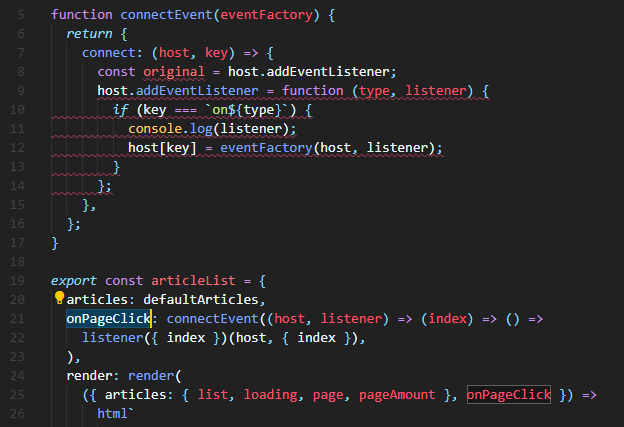The width and height of the screenshot is (624, 427).
Task: Click the html template tag on line 26
Action: coord(113,414)
